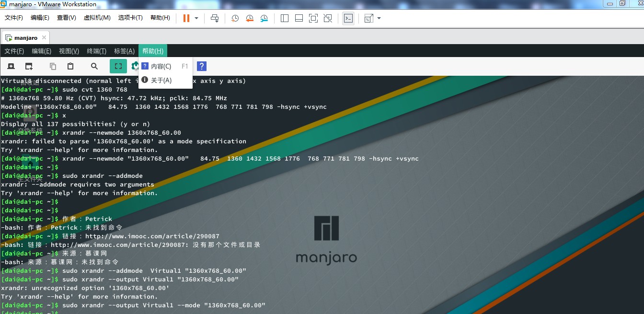Image resolution: width=644 pixels, height=314 pixels.
Task: Open VMware 编辑(E) menu
Action: pyautogui.click(x=40, y=18)
